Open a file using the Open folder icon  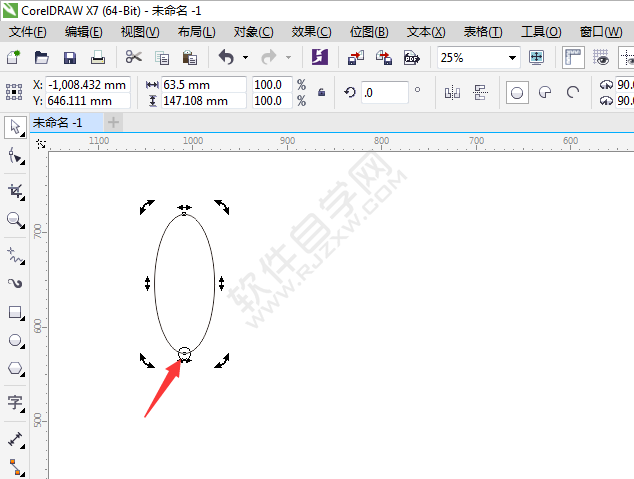pos(41,57)
